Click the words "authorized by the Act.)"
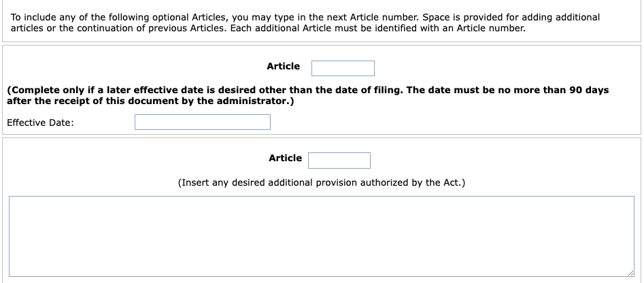 point(413,182)
